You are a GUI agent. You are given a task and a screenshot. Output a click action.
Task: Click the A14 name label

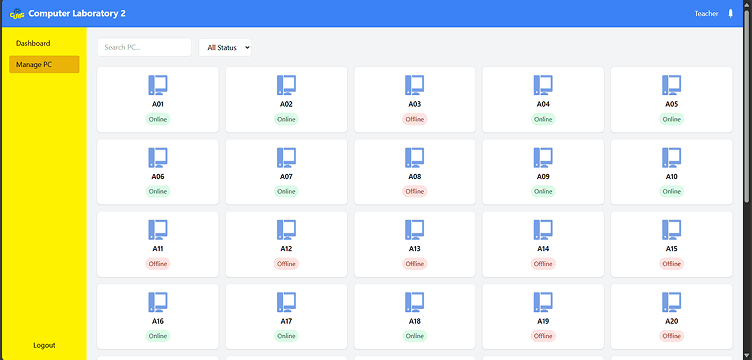(543, 249)
